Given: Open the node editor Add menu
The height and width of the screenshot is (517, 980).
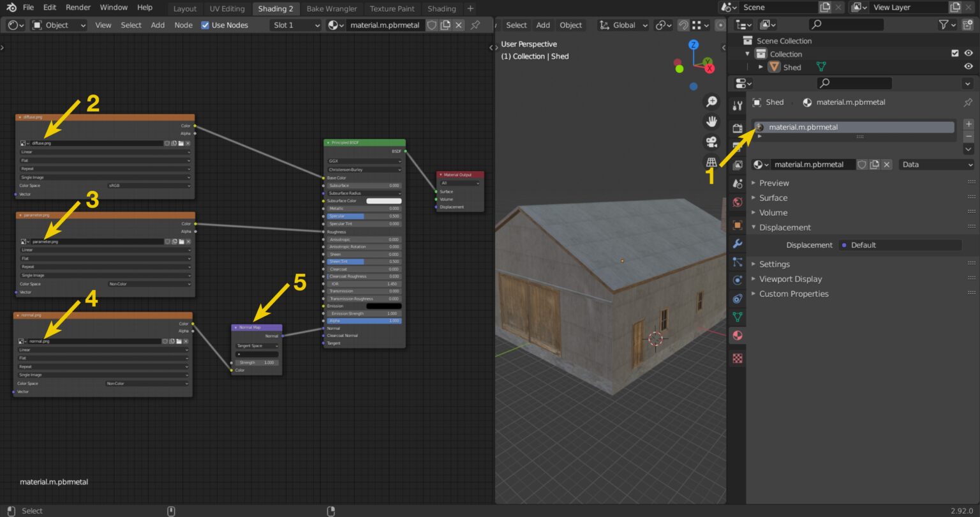Looking at the screenshot, I should [x=158, y=25].
